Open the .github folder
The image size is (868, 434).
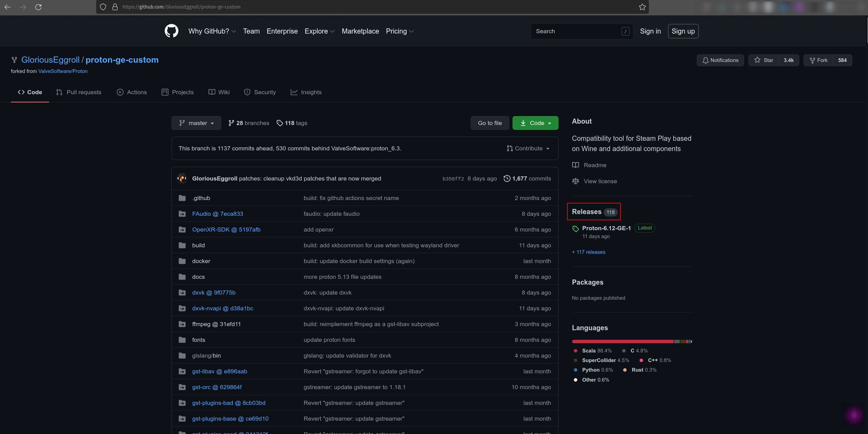pyautogui.click(x=201, y=198)
